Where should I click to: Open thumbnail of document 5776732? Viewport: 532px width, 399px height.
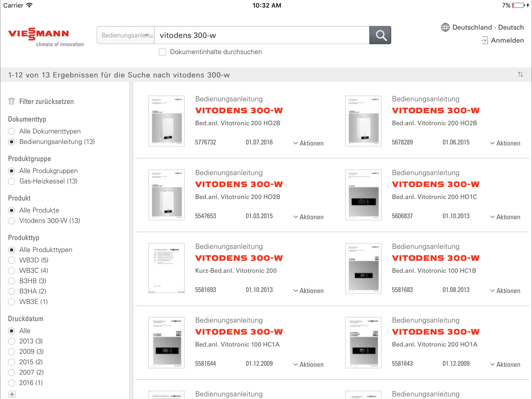pyautogui.click(x=166, y=121)
